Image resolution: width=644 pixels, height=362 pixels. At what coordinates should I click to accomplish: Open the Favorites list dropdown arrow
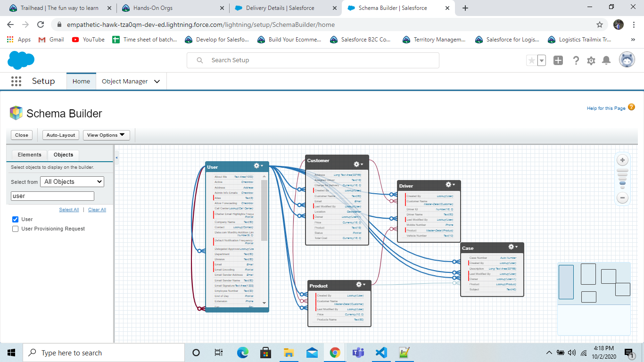pos(542,60)
